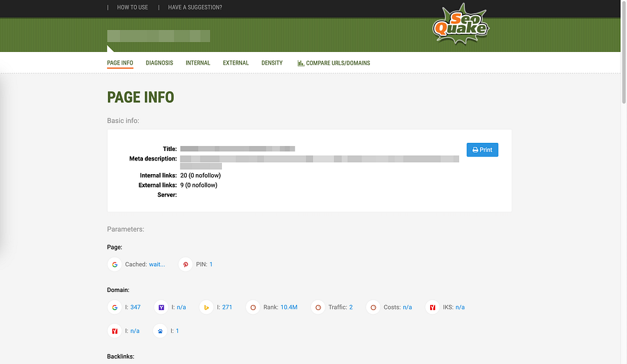Open the How To Use link
627x364 pixels.
tap(132, 7)
